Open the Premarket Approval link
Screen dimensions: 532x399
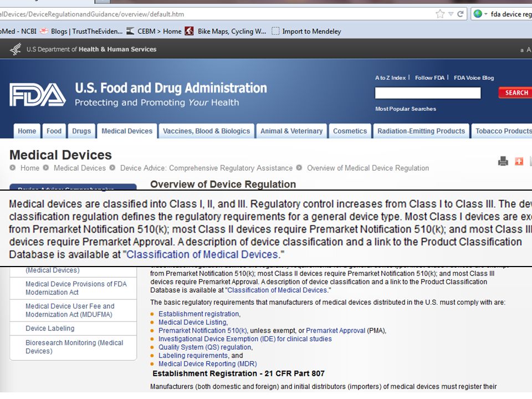336,330
